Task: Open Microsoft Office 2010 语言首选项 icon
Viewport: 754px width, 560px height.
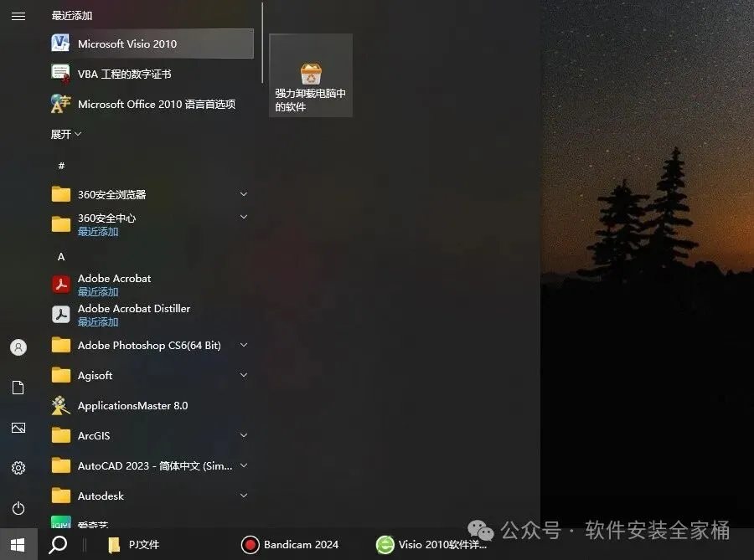Action: point(60,104)
